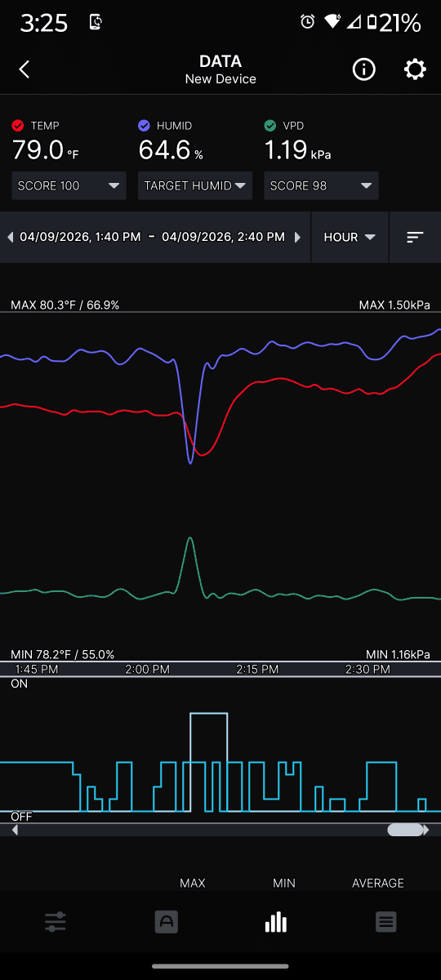Image resolution: width=441 pixels, height=980 pixels.
Task: Tap the 2:15 PM time axis marker
Action: tap(257, 669)
